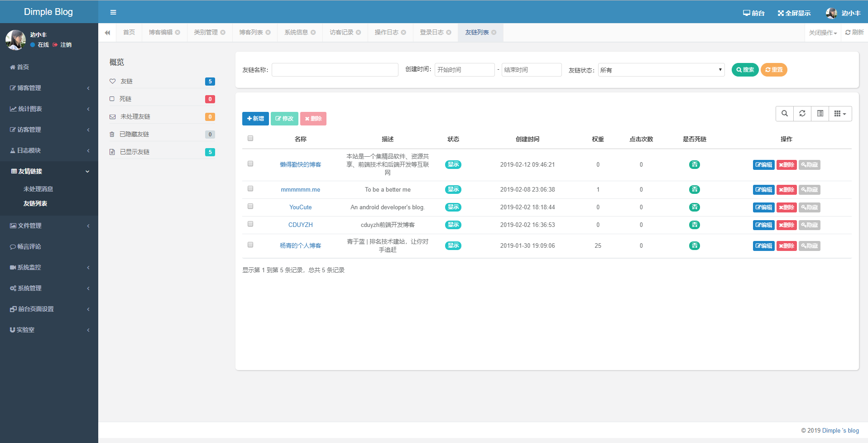Click 注销 logout link in sidebar
The image size is (868, 443).
62,45
